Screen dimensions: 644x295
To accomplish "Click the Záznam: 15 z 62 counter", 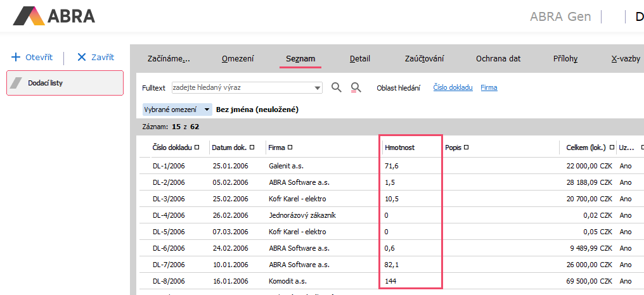I will [x=171, y=127].
